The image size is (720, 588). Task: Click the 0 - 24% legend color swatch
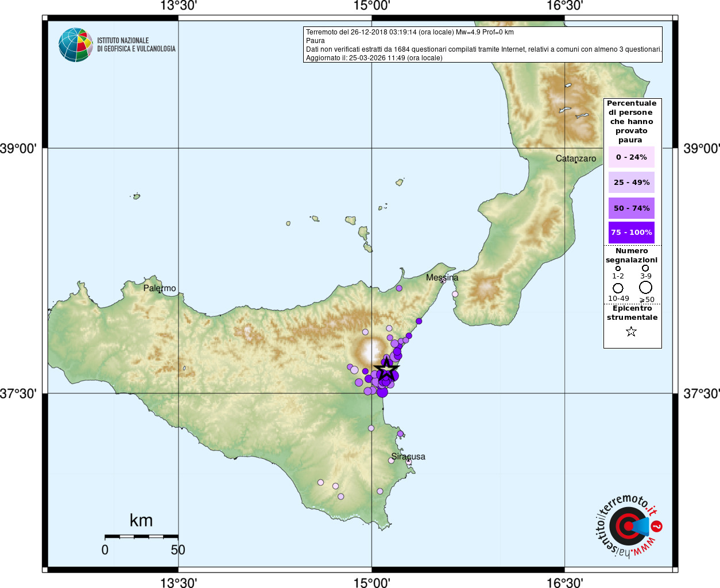pos(631,157)
